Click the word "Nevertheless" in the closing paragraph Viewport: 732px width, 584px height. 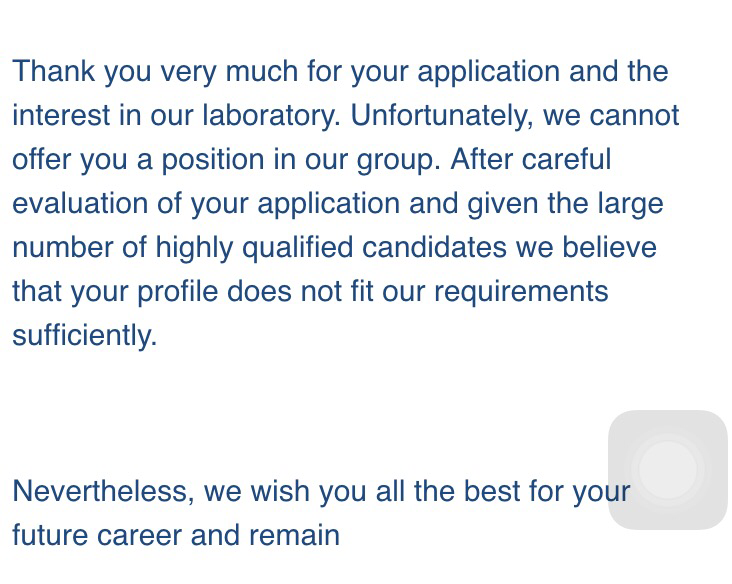[103, 491]
